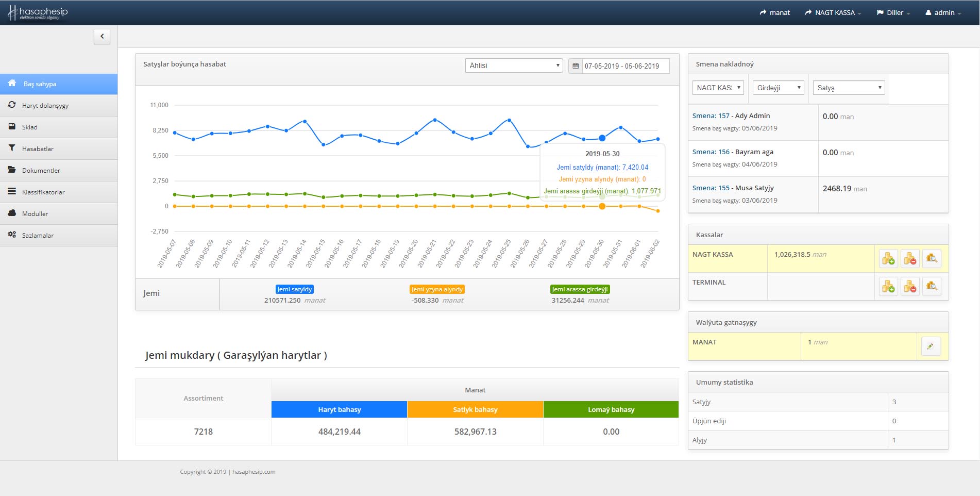Click the NAGT KASSA balance 1,026,318.5
Viewport: 980px width, 496px height.
pos(792,254)
